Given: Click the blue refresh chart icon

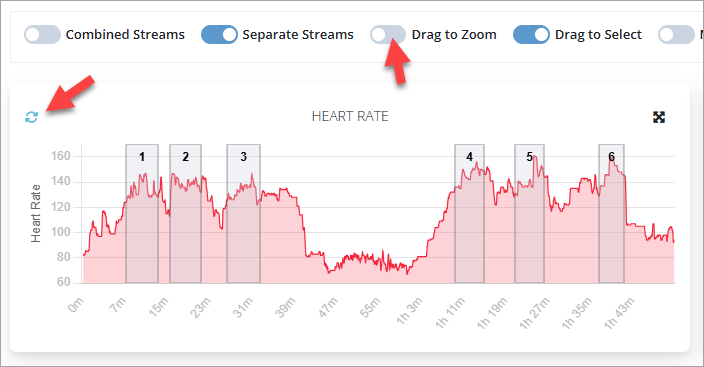Looking at the screenshot, I should pyautogui.click(x=31, y=117).
